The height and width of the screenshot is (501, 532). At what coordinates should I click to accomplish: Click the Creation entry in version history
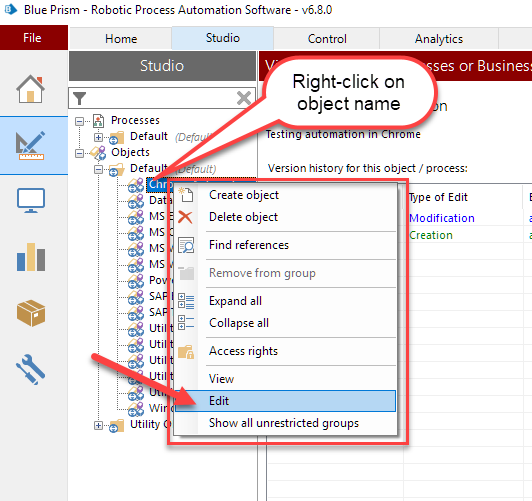(x=431, y=235)
